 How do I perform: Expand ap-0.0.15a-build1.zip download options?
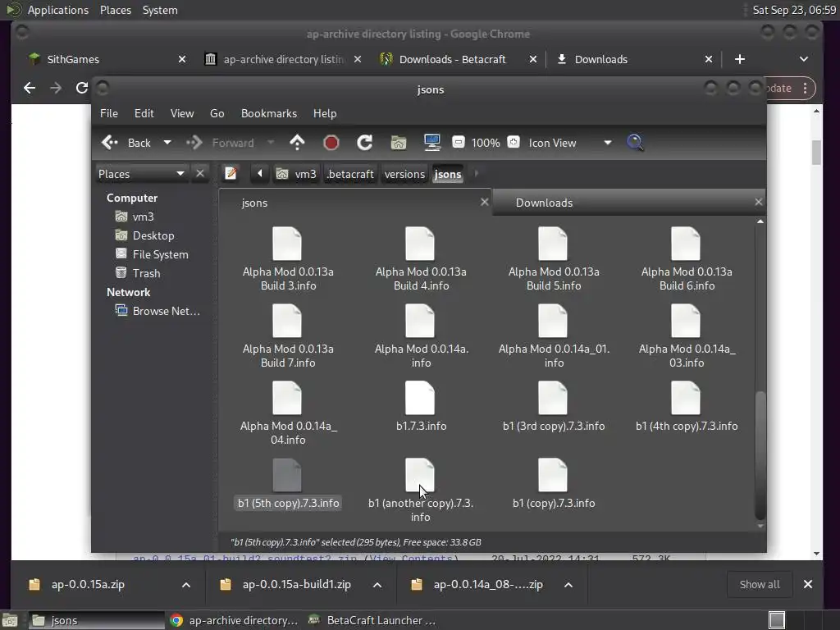(377, 585)
